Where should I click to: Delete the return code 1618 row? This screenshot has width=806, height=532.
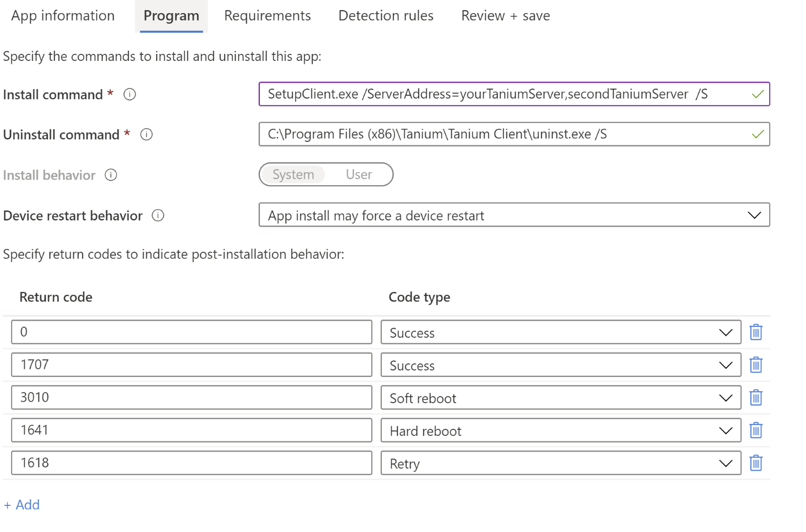click(x=756, y=463)
